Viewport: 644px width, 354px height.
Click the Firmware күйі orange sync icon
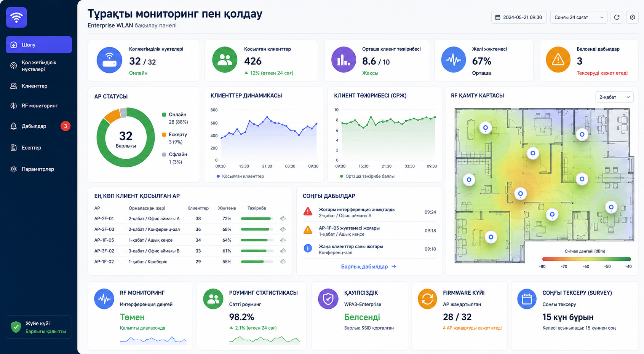click(x=428, y=299)
